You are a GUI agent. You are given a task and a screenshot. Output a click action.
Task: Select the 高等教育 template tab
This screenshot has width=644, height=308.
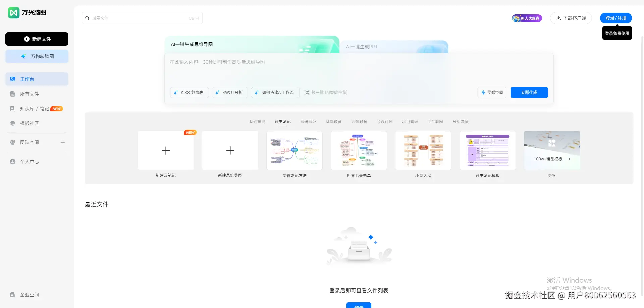[x=359, y=122]
